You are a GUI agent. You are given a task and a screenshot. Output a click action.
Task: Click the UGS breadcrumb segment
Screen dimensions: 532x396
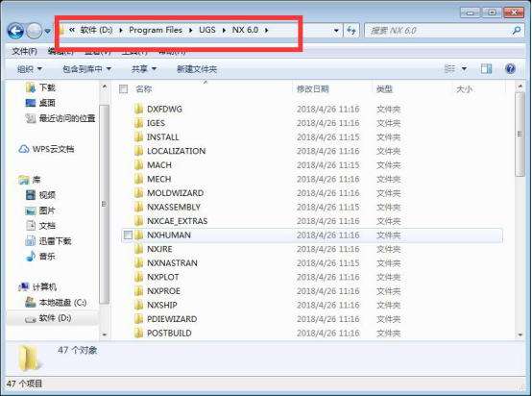(207, 30)
